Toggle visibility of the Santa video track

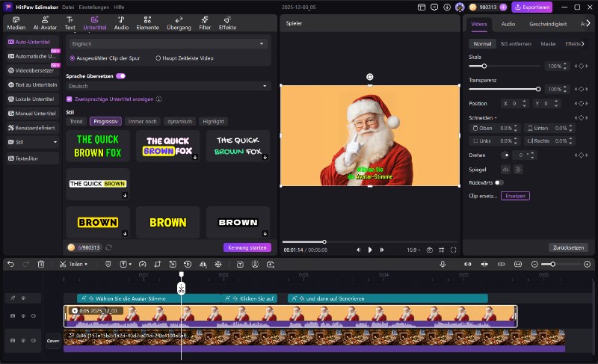click(x=23, y=316)
